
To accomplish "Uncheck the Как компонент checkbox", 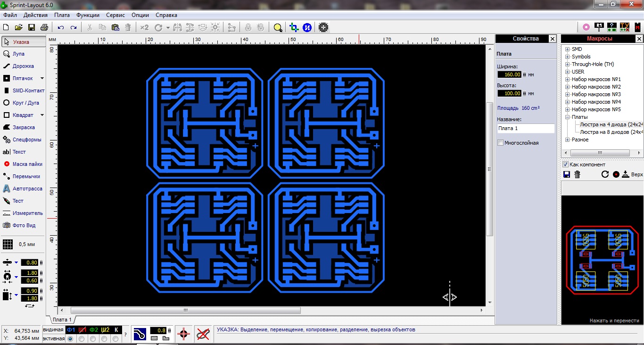I will tap(566, 164).
